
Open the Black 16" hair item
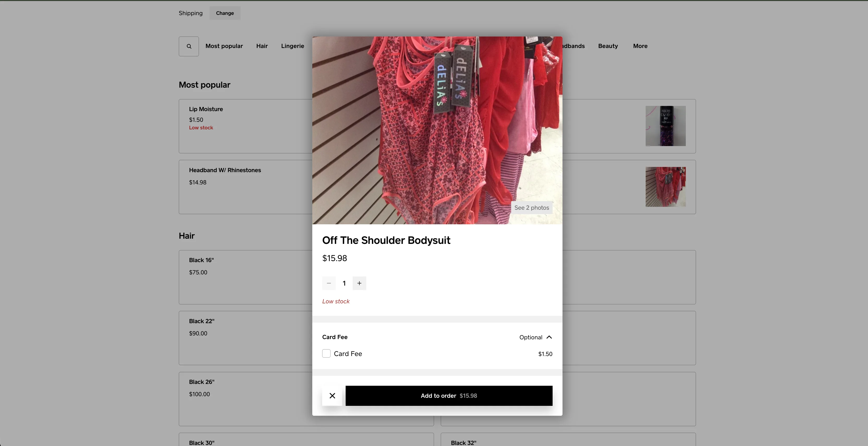tap(246, 277)
